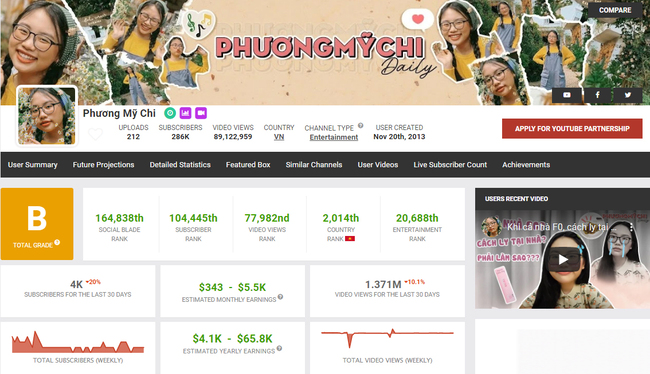The width and height of the screenshot is (650, 374).
Task: Play the recent video
Action: pos(563,260)
